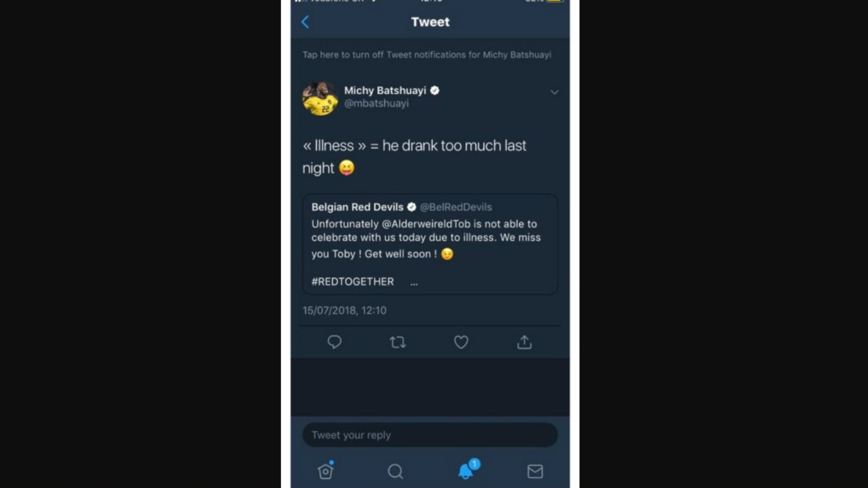Viewport: 868px width, 488px height.
Task: Expand the quoted tweet's ellipsis
Action: tap(414, 283)
